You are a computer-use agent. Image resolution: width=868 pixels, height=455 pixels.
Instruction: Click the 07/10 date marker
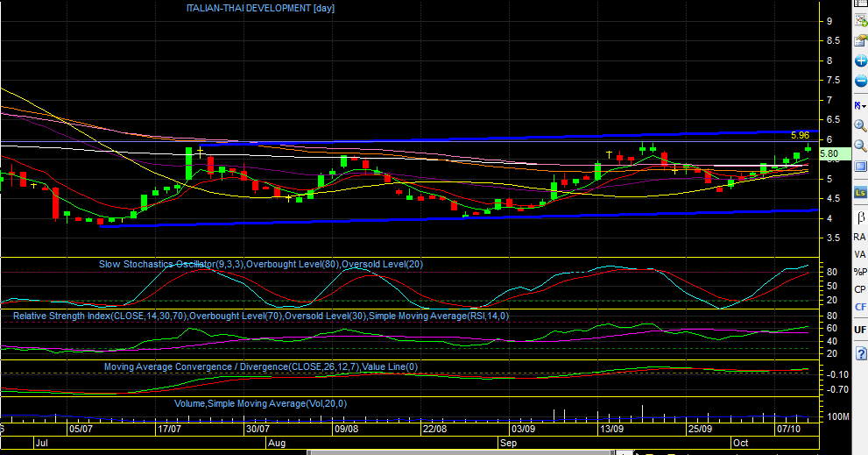[x=789, y=429]
